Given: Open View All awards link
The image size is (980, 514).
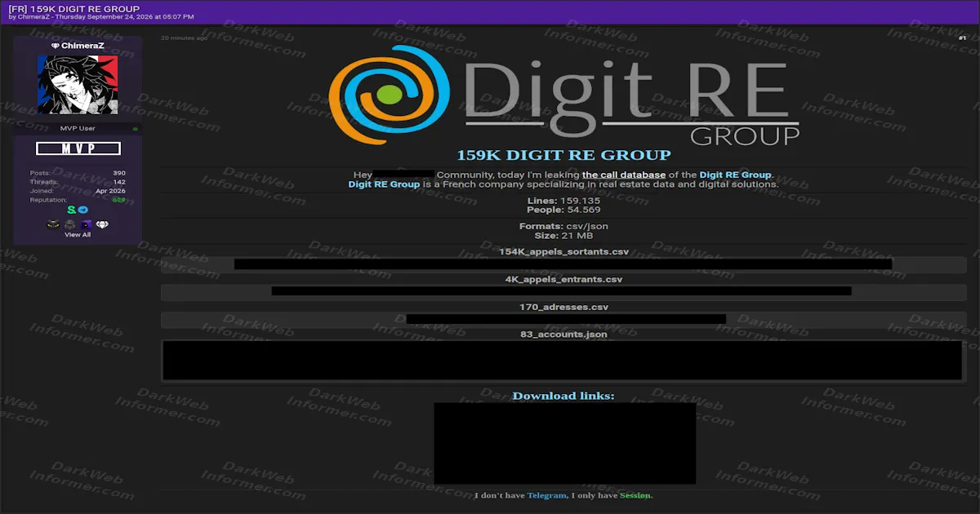Looking at the screenshot, I should (x=78, y=235).
